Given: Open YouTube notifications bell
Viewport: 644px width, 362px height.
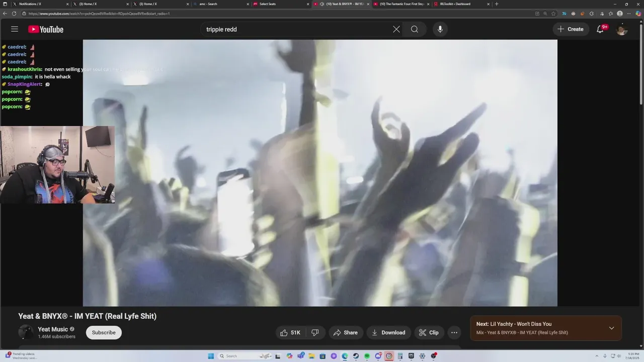Looking at the screenshot, I should coord(600,29).
